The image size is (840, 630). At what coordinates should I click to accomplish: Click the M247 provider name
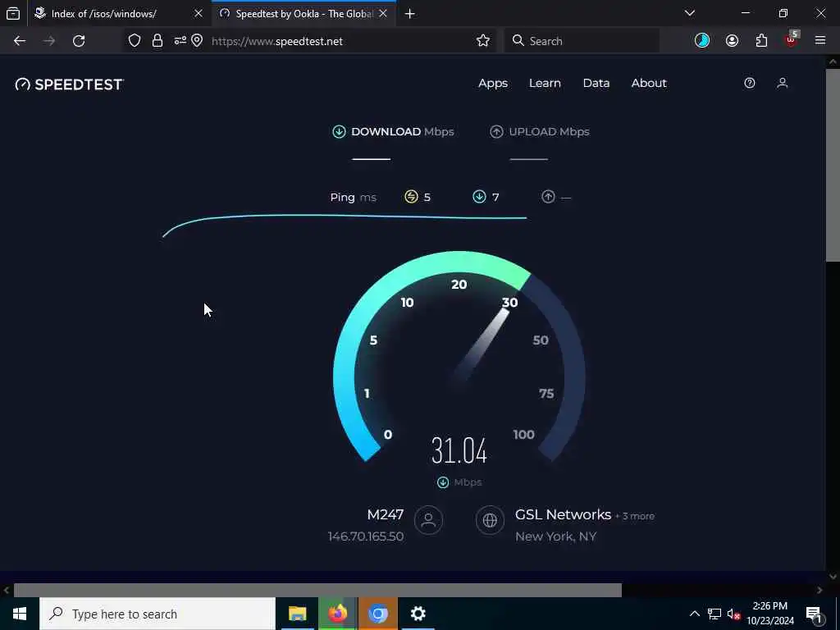coord(386,515)
